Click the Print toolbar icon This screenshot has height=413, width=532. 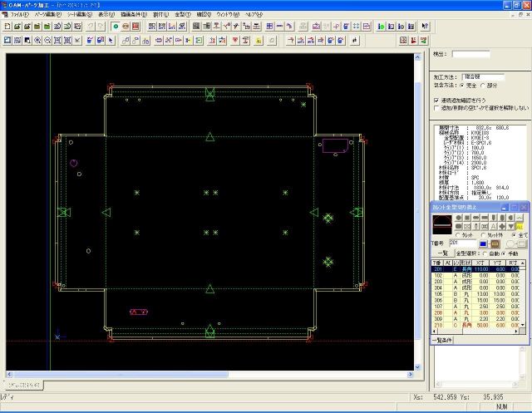(x=77, y=27)
